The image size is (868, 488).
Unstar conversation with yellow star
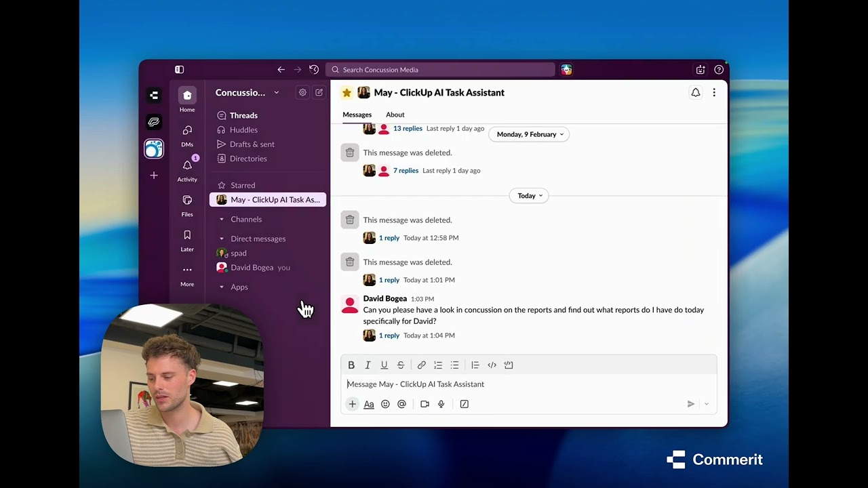click(x=347, y=93)
